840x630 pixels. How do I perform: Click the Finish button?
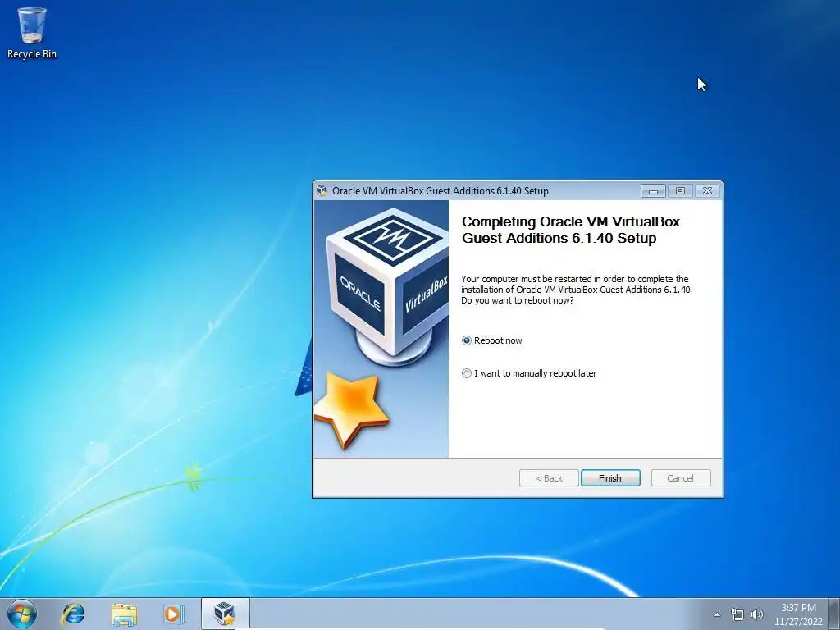(610, 478)
